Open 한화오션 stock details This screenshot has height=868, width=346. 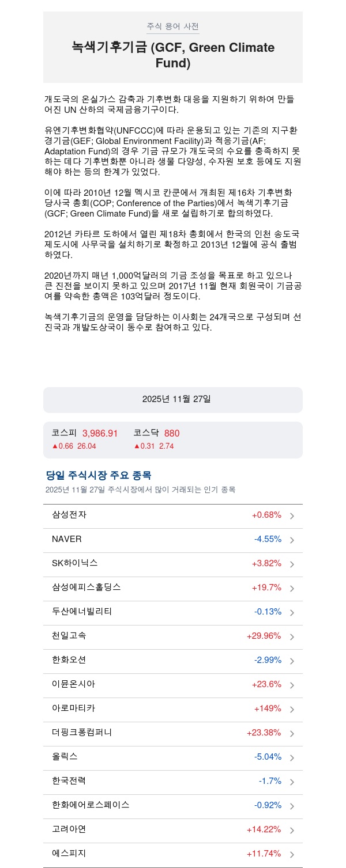pos(69,660)
